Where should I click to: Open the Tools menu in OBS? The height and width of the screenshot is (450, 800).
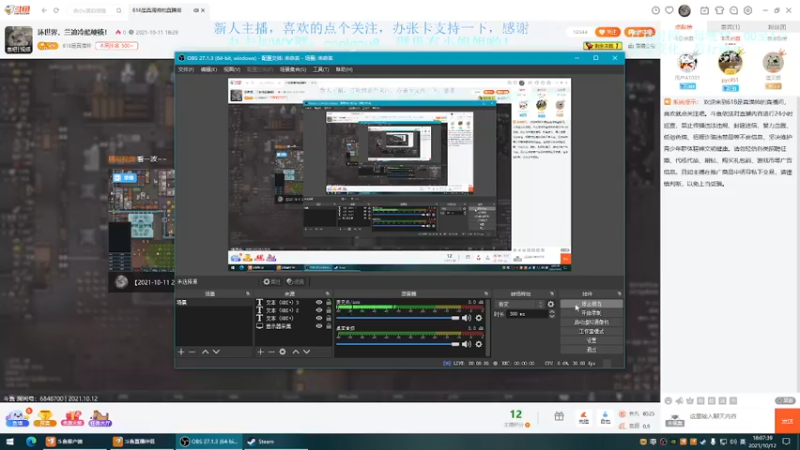tap(320, 69)
